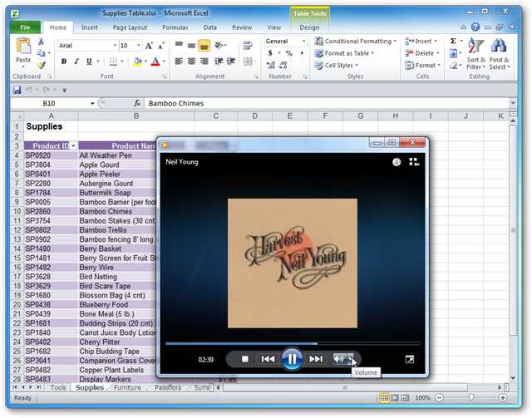Click the Name Box showing B10
This screenshot has width=532, height=418.
[x=49, y=104]
